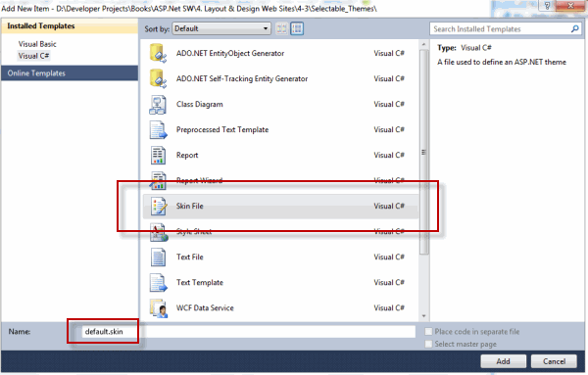The image size is (588, 375).
Task: Click the Report template icon
Action: pyautogui.click(x=158, y=155)
